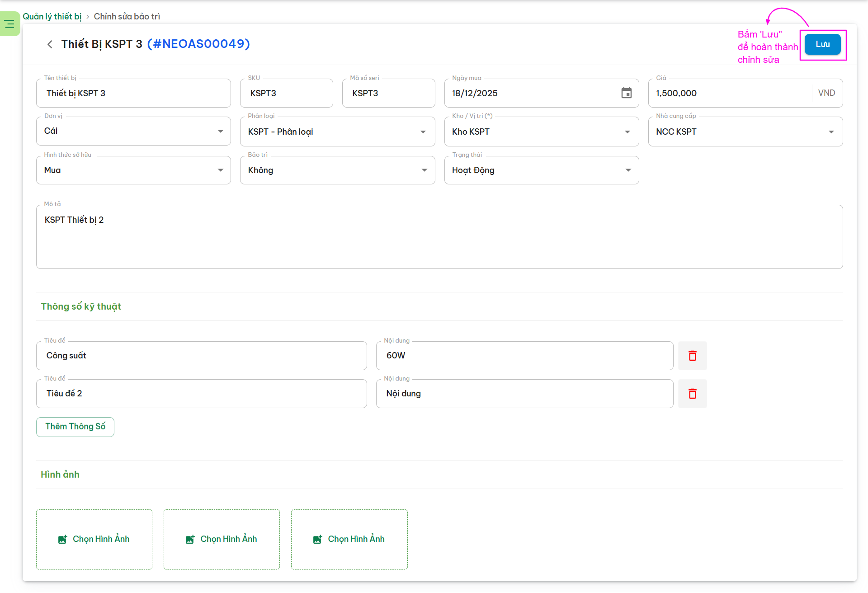Click the Thêm Thông Số button
This screenshot has height=593, width=868.
point(75,427)
